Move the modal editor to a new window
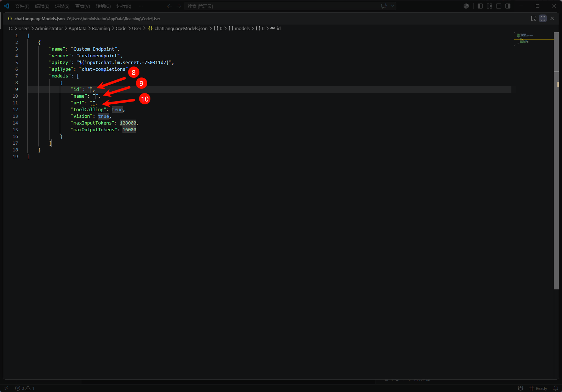The image size is (562, 392). tap(534, 18)
